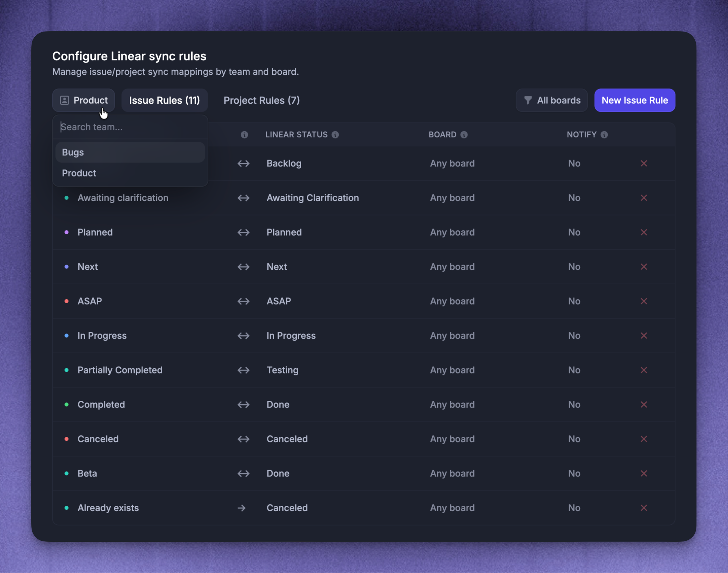Click the purple dot beside Planned
The width and height of the screenshot is (728, 573).
pyautogui.click(x=66, y=232)
